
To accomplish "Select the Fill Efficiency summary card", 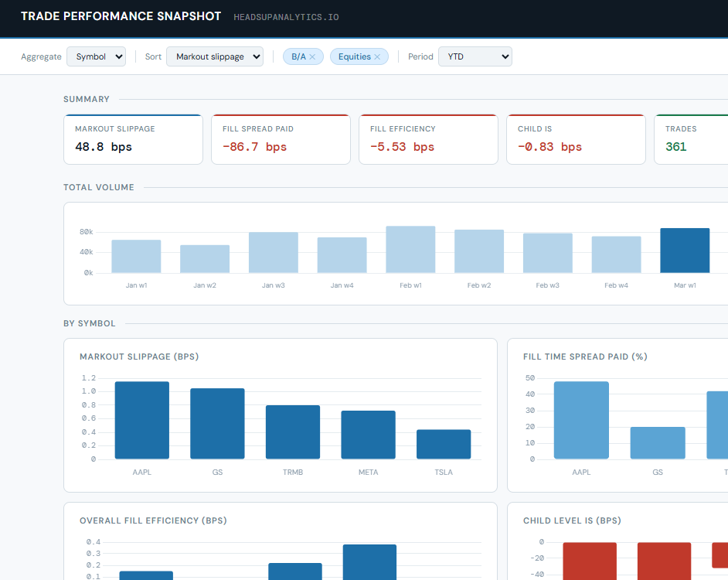I will pyautogui.click(x=429, y=139).
